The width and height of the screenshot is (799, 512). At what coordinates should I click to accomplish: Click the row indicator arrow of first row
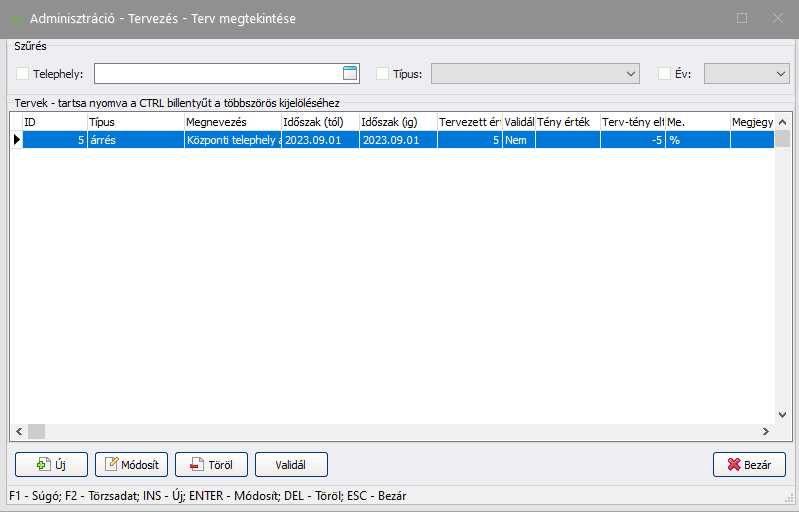(x=16, y=141)
